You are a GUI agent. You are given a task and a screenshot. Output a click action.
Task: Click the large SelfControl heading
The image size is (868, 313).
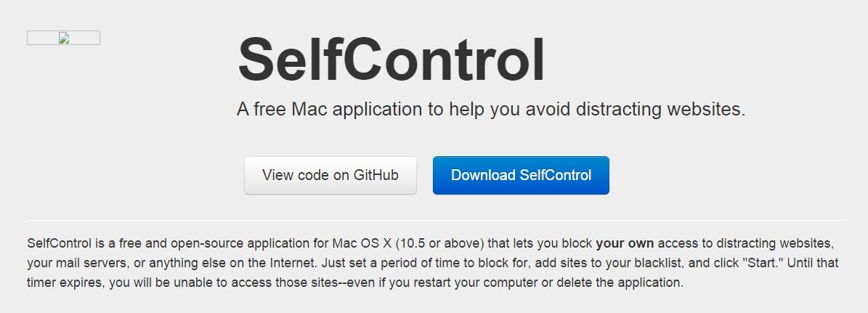pos(392,60)
